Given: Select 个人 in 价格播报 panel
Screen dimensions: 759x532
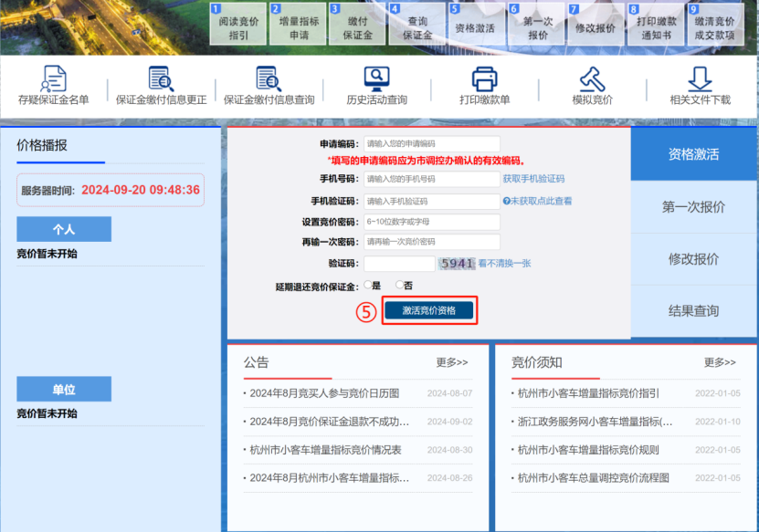Looking at the screenshot, I should 64,230.
